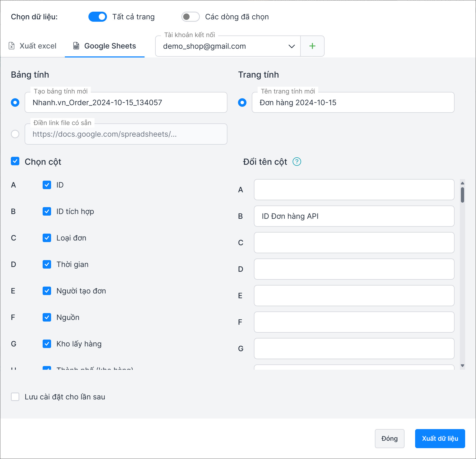Click the rename field for column D

click(354, 269)
